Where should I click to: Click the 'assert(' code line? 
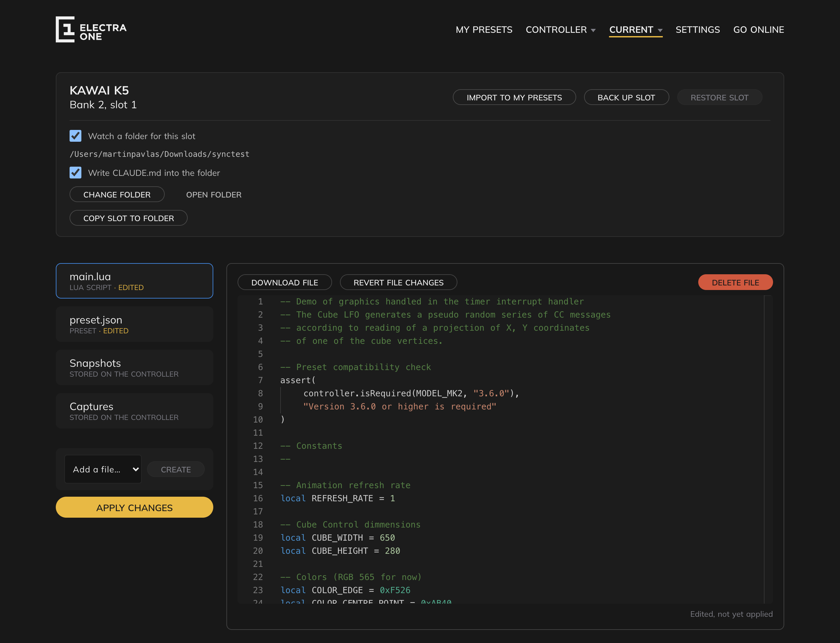pos(298,380)
